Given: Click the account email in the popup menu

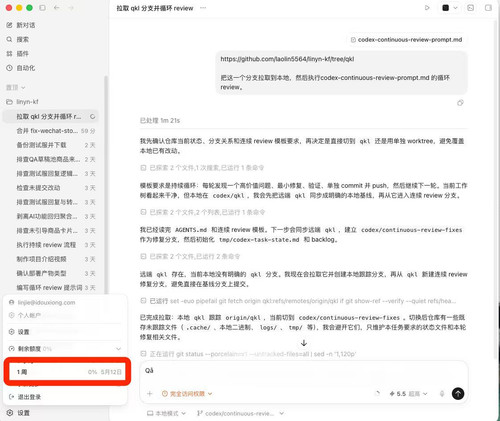Looking at the screenshot, I should tap(46, 302).
